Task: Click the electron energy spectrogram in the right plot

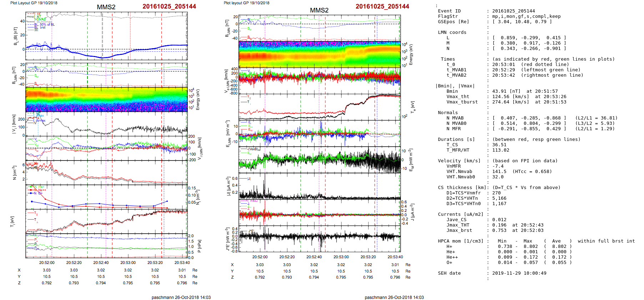Action: click(320, 54)
